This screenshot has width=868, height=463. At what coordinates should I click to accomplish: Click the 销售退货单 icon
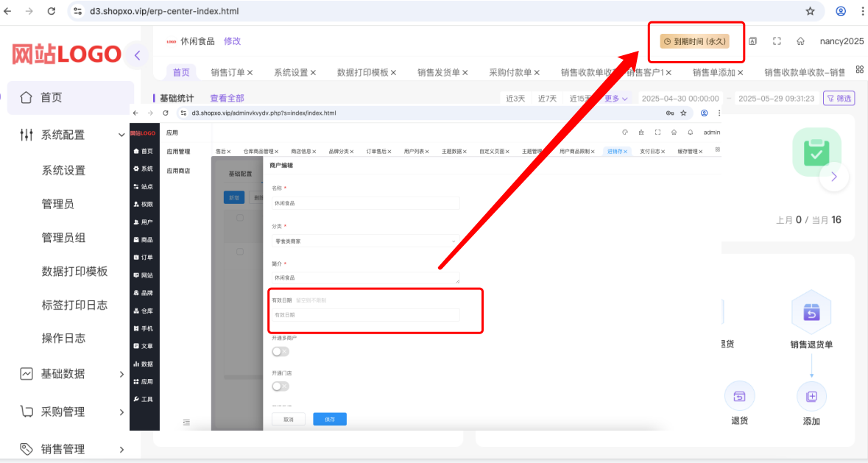[x=811, y=313]
